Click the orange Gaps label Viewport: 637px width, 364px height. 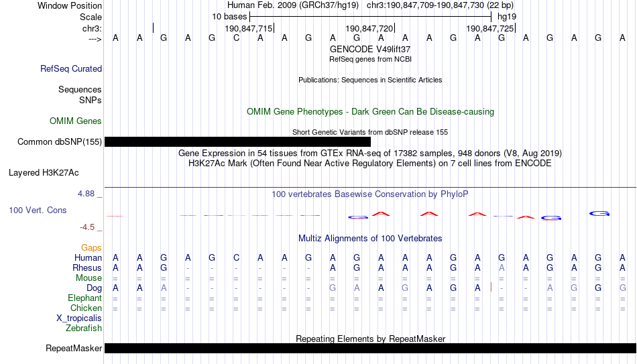coord(91,247)
